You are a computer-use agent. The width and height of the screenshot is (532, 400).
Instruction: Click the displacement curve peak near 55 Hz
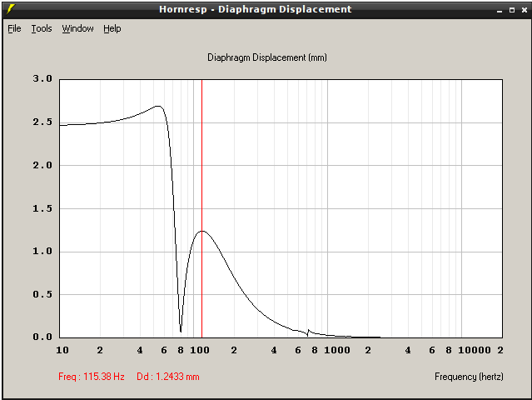coord(158,107)
